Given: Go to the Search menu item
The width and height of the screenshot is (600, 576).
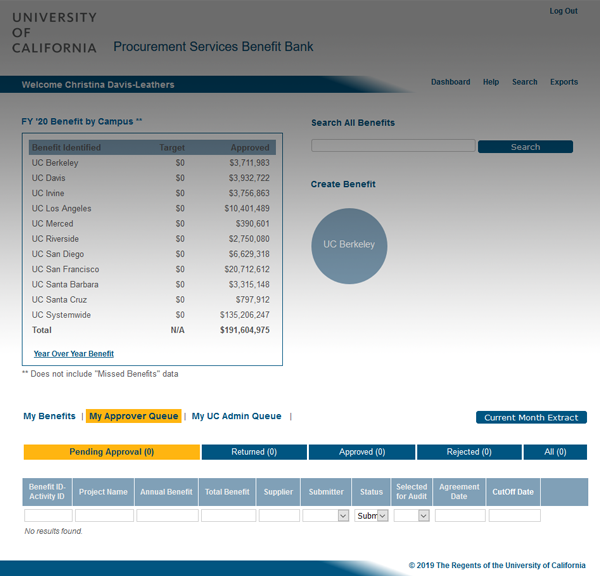Looking at the screenshot, I should (x=525, y=82).
